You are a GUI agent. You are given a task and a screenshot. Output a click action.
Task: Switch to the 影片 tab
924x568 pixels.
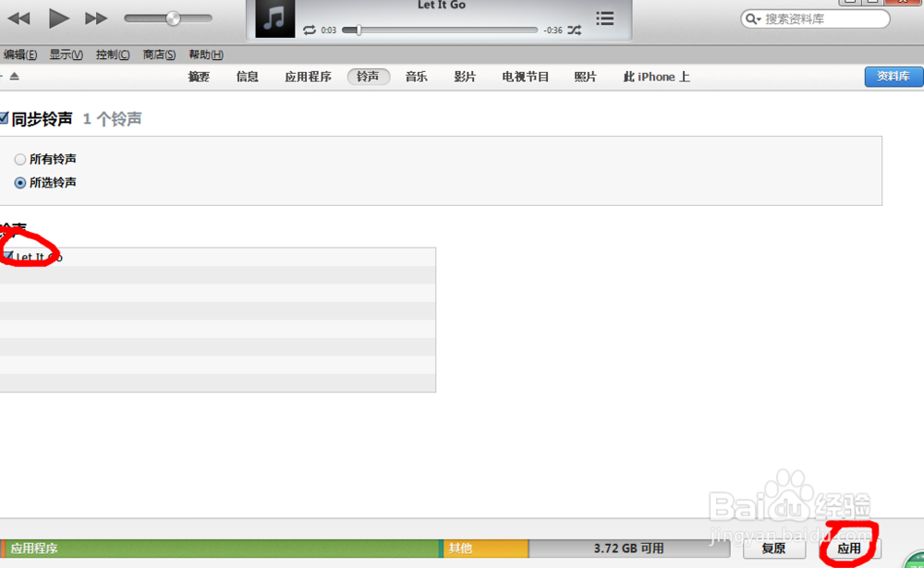click(x=465, y=77)
